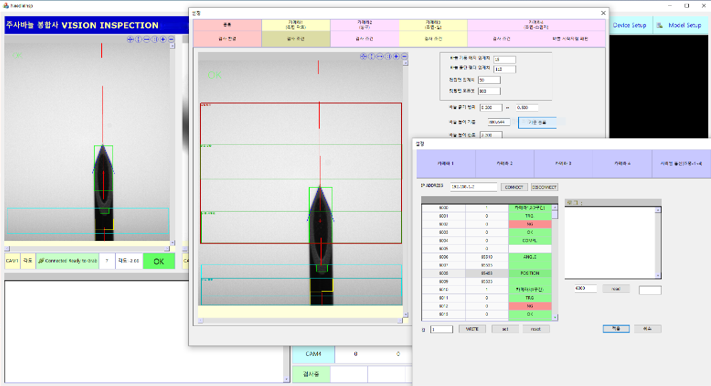Click vertical-bar icon above main window image
The image size is (711, 386).
click(155, 39)
